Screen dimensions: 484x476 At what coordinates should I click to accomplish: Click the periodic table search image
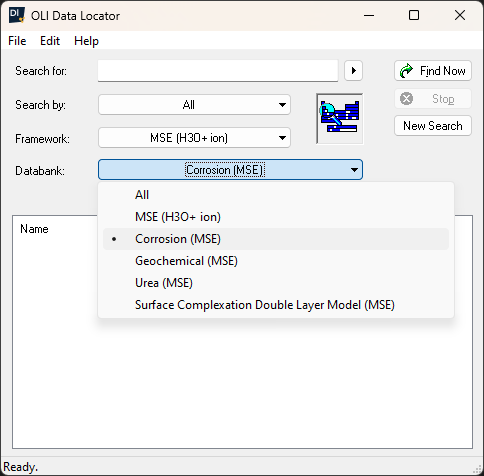coord(340,119)
